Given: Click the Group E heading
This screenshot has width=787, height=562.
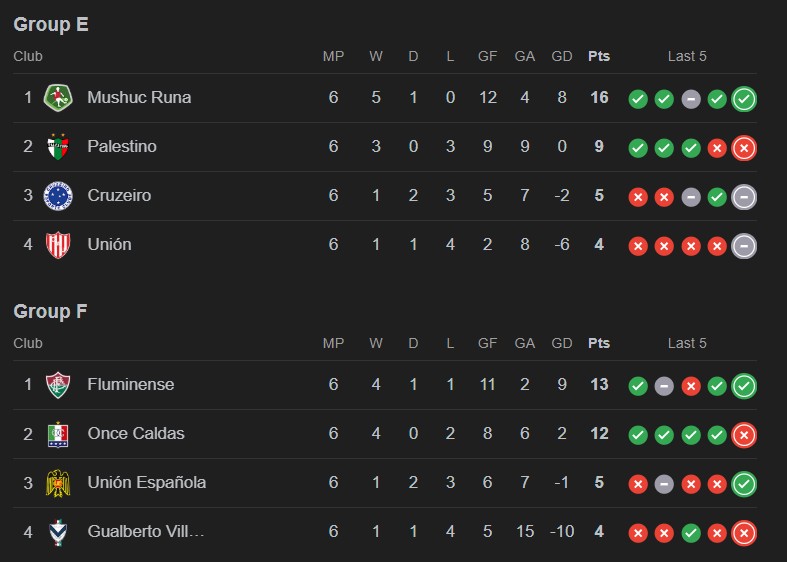Looking at the screenshot, I should click(51, 25).
